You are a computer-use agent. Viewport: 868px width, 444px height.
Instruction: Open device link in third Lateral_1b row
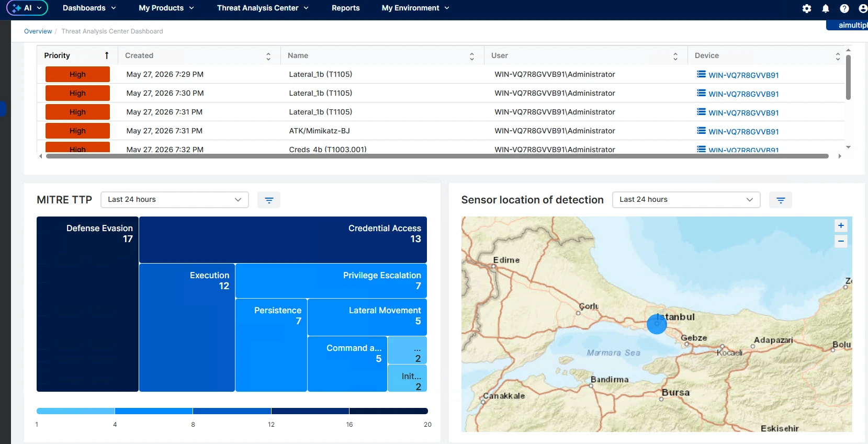pyautogui.click(x=743, y=113)
